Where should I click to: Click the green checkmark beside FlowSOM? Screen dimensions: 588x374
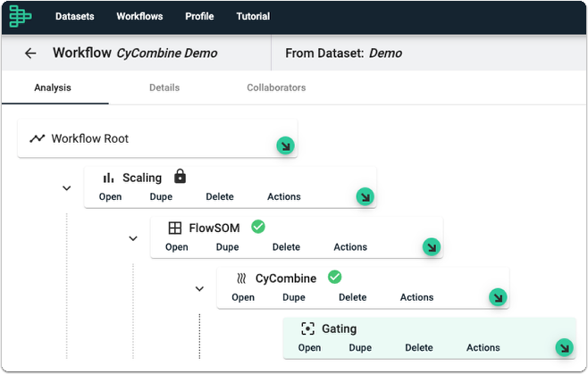258,227
